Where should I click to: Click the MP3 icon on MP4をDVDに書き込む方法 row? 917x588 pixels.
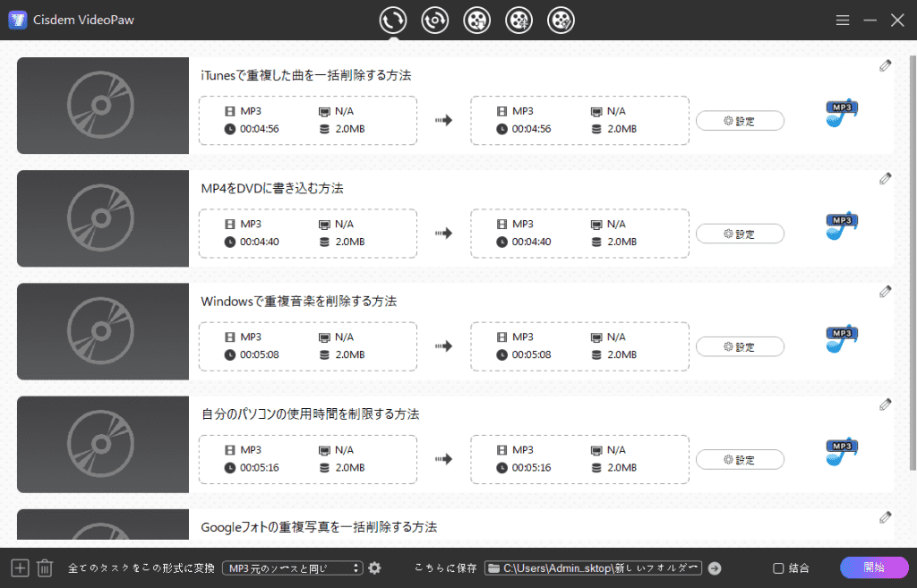[x=840, y=226]
